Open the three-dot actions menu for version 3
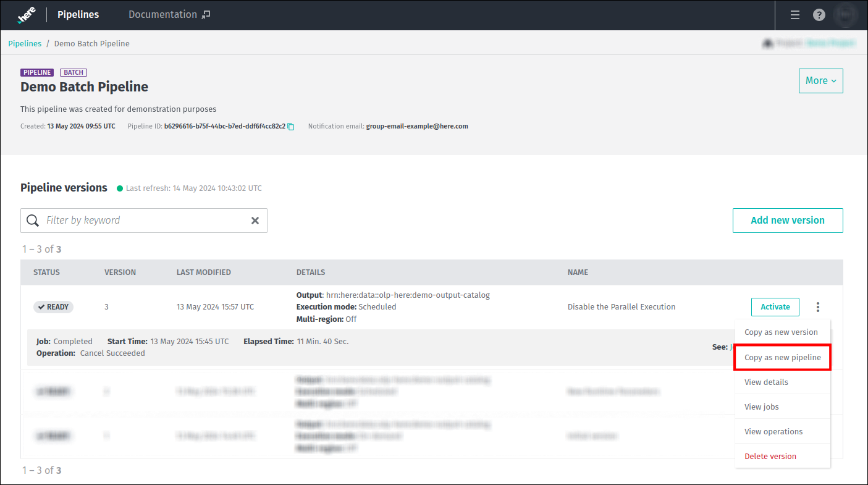Viewport: 868px width, 485px height. click(817, 306)
